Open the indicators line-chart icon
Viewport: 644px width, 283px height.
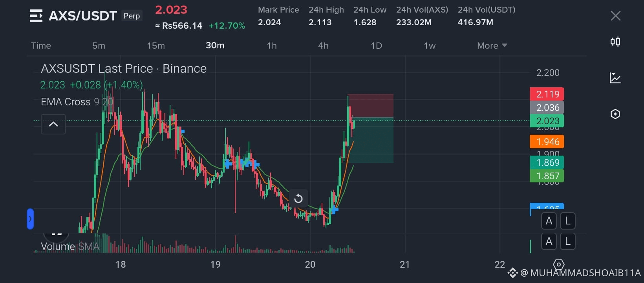(x=615, y=78)
